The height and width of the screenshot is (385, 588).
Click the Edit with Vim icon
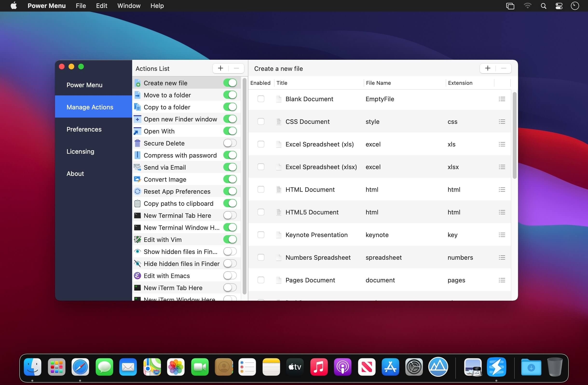point(137,239)
